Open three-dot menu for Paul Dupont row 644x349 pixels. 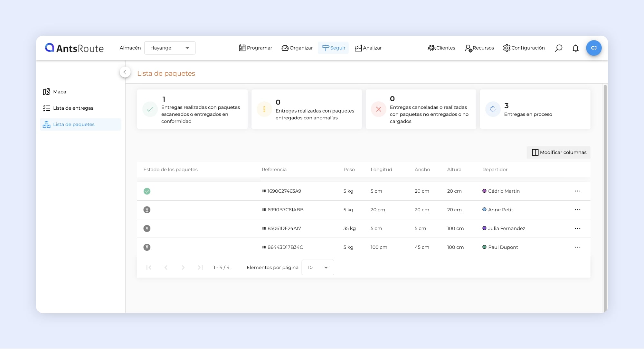coord(577,247)
